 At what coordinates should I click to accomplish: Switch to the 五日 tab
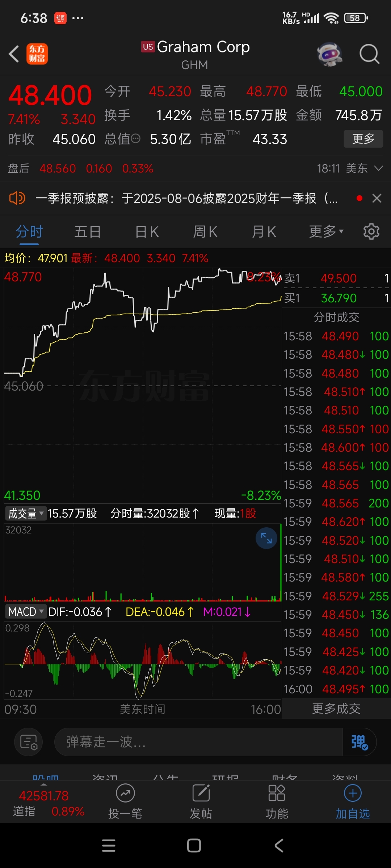[x=88, y=231]
